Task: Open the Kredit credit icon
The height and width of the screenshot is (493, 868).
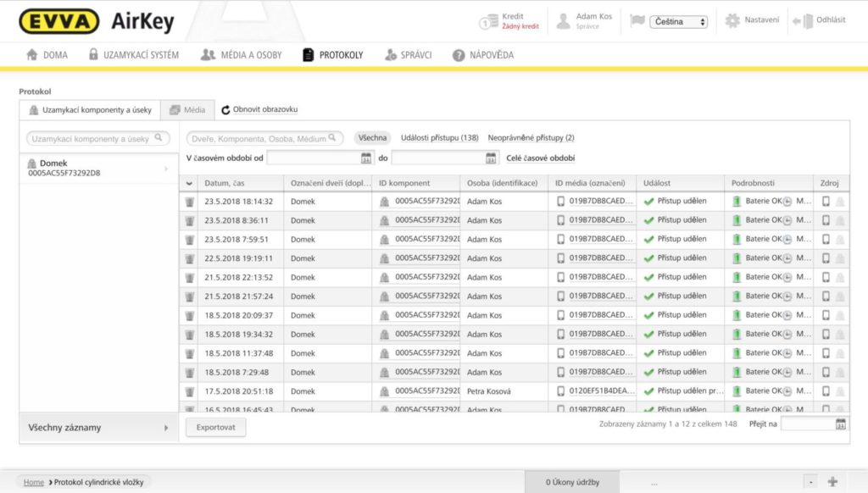Action: 487,21
